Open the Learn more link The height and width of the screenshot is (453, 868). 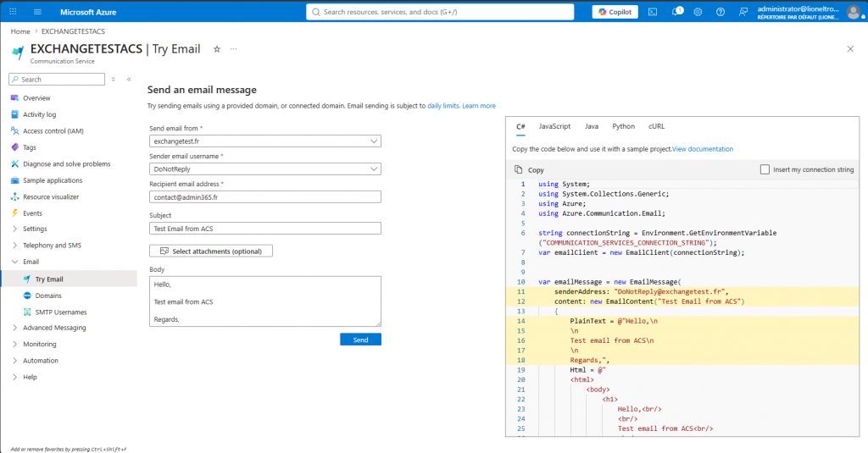point(479,106)
